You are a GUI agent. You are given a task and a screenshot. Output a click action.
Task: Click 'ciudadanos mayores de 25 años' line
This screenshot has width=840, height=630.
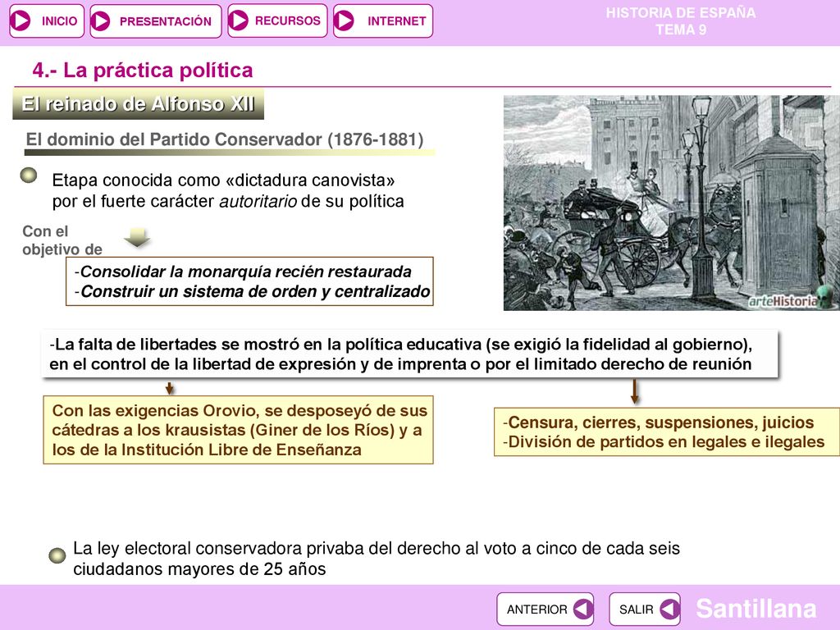point(199,569)
